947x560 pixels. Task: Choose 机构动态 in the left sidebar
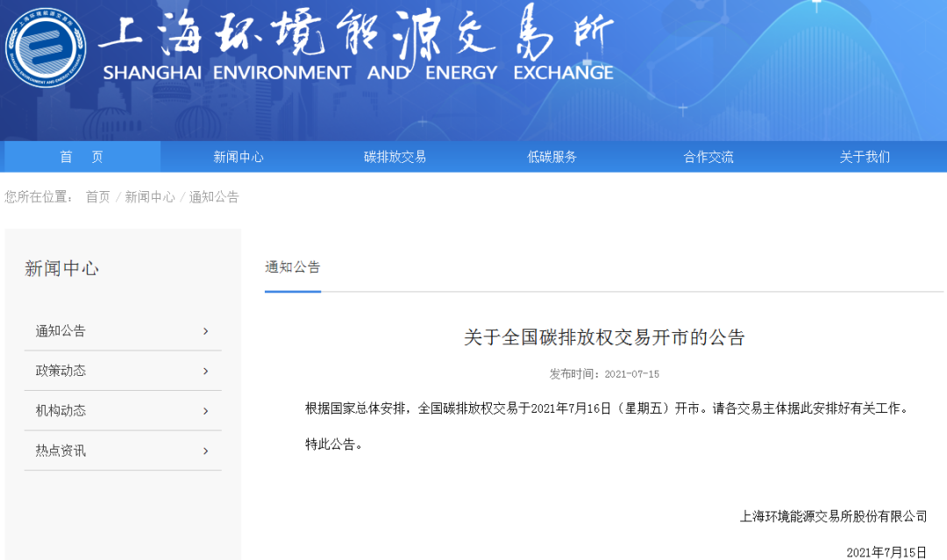(x=61, y=411)
